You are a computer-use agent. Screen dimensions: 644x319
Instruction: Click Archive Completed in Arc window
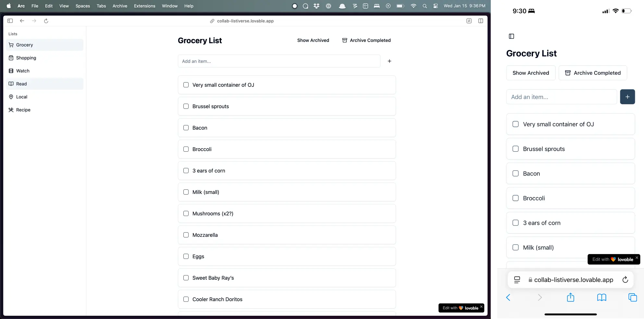pyautogui.click(x=366, y=40)
